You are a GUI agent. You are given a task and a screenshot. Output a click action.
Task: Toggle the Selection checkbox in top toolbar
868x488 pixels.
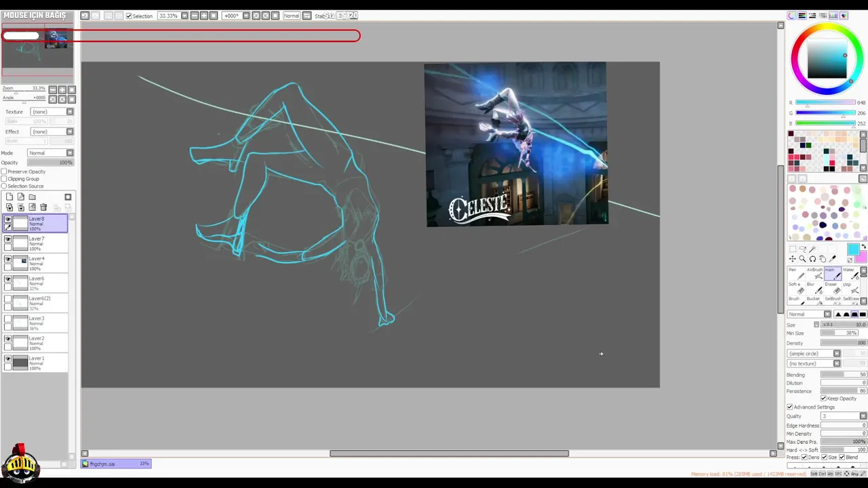coord(129,16)
